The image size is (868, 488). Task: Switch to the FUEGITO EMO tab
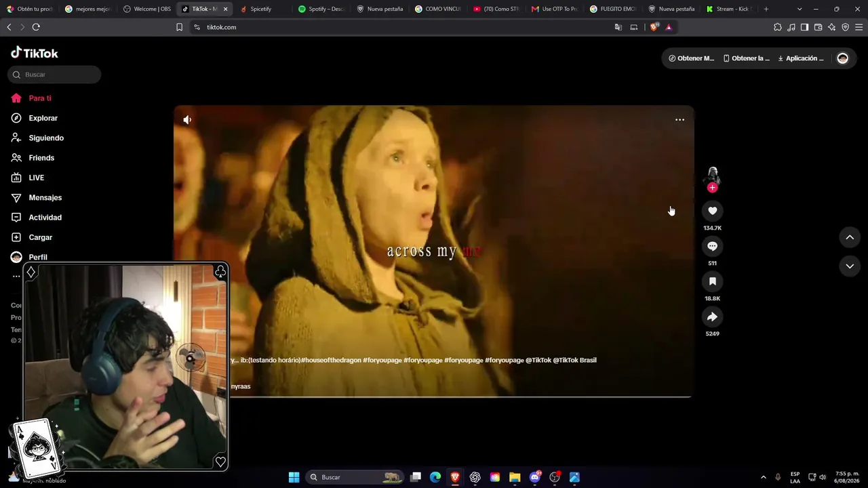pos(613,9)
